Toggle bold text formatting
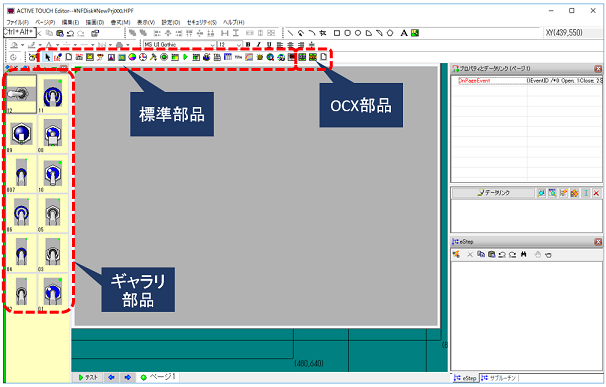Viewport: 606px width, 387px height. coord(248,45)
